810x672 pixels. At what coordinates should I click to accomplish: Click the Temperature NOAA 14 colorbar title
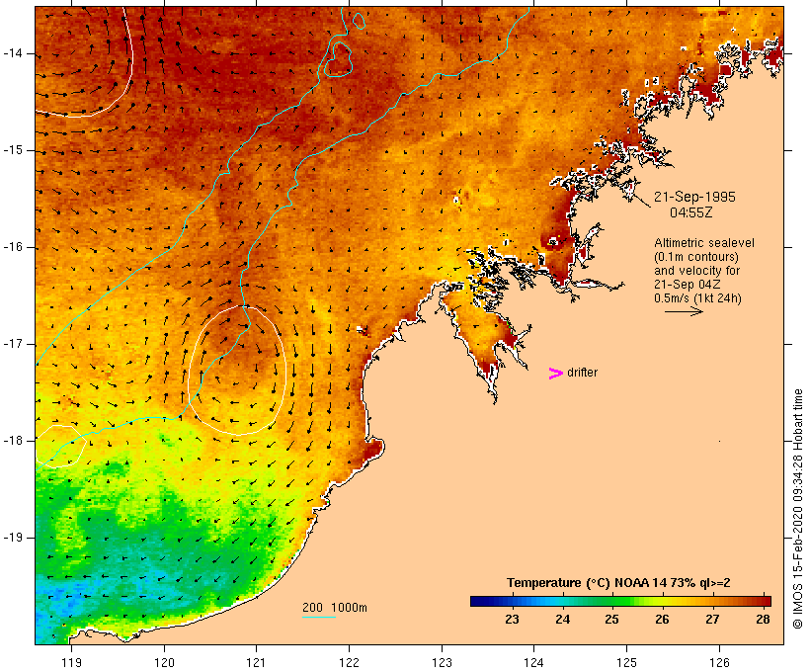tap(618, 583)
